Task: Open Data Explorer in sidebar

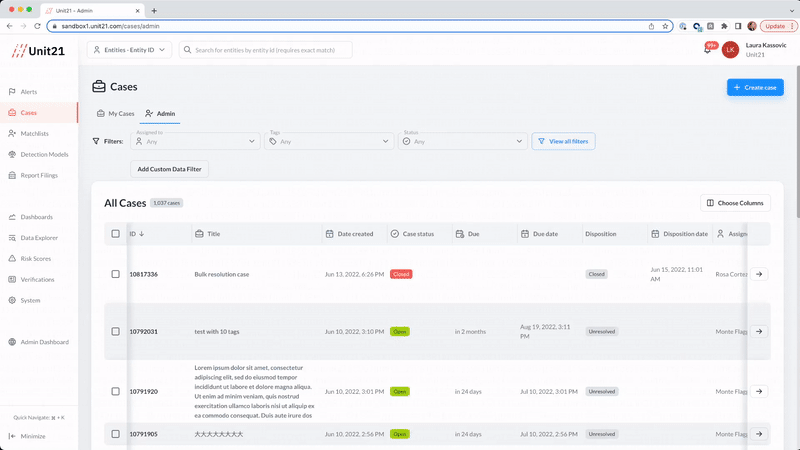Action: click(x=39, y=238)
